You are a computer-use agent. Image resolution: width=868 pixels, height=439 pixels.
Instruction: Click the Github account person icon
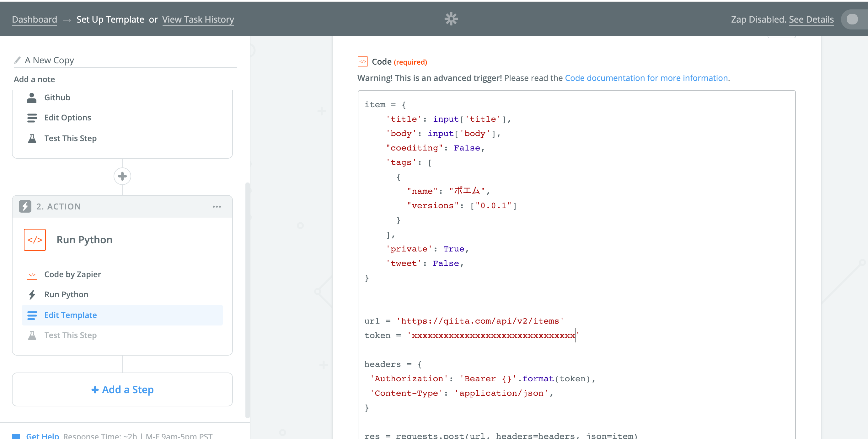(x=32, y=98)
